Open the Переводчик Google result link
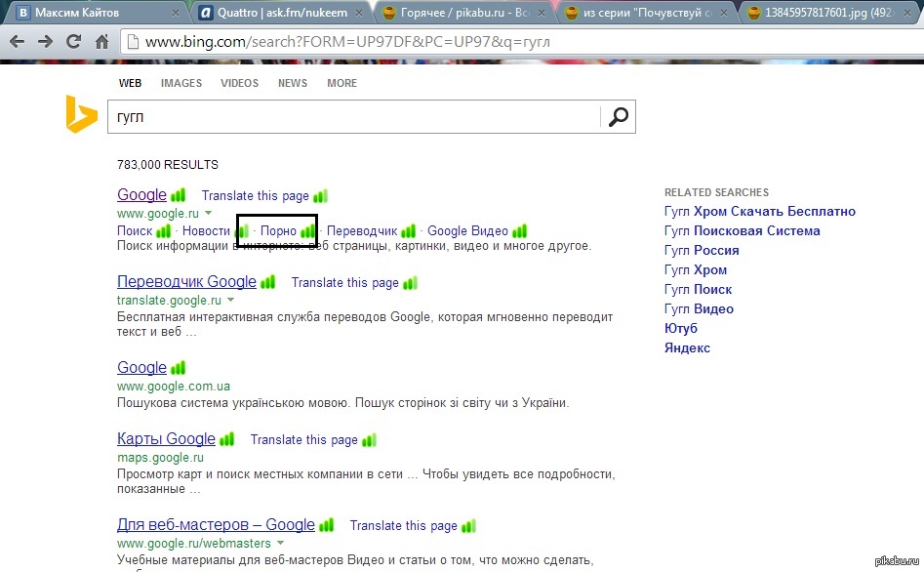 (186, 282)
